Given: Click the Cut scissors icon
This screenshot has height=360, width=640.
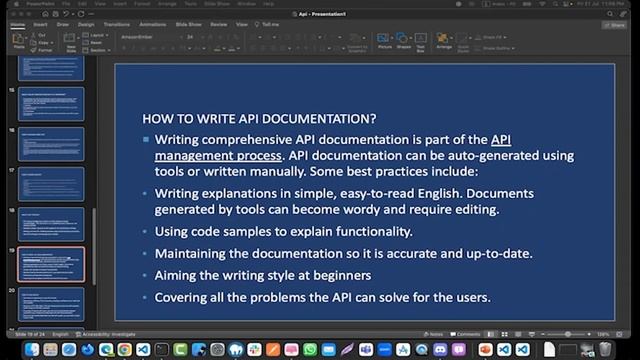Looking at the screenshot, I should click(33, 36).
